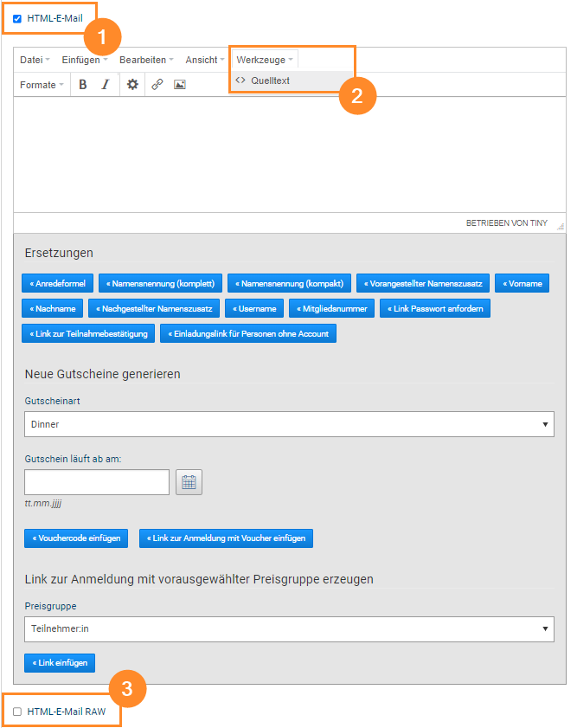
Task: Open the Datei menu
Action: tap(32, 59)
